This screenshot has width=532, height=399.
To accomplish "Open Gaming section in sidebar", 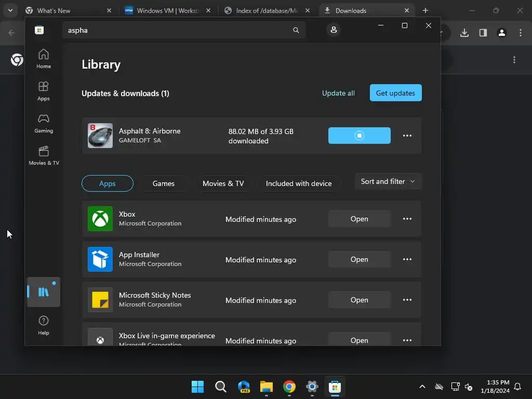I will pyautogui.click(x=44, y=124).
